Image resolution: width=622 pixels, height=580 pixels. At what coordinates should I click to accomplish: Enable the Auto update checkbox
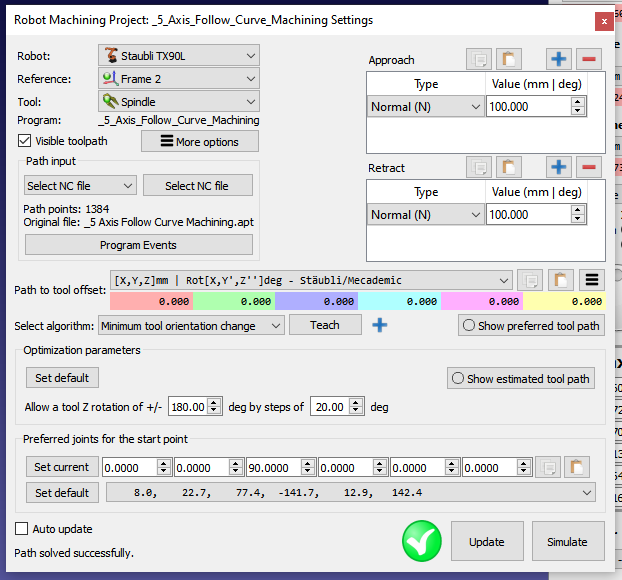point(21,529)
